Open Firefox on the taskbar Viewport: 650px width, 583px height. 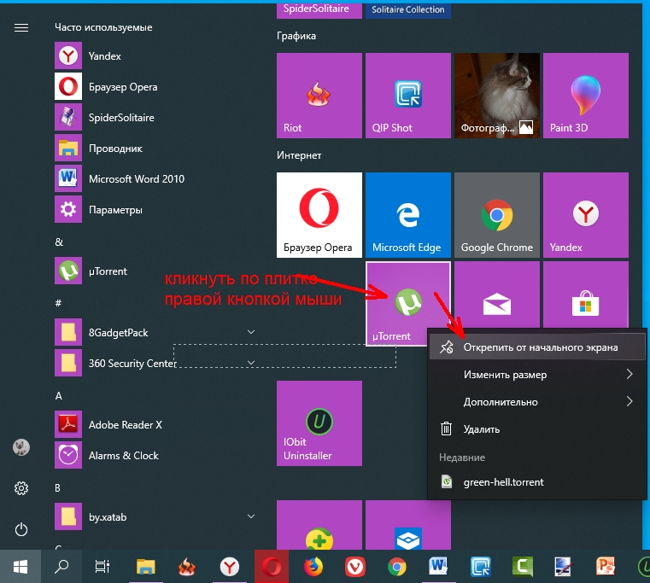coord(313,566)
